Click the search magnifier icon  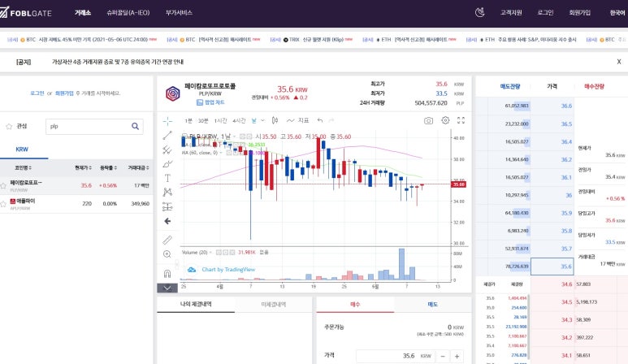tap(136, 127)
